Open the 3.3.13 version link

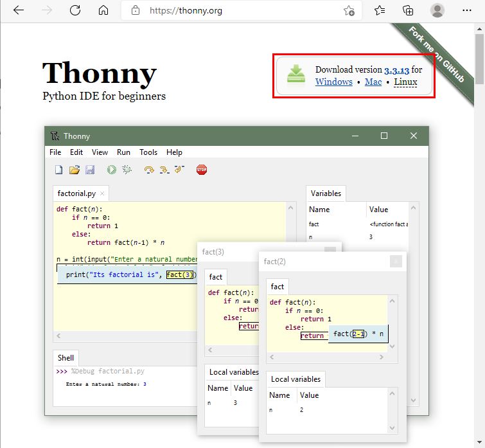[396, 70]
